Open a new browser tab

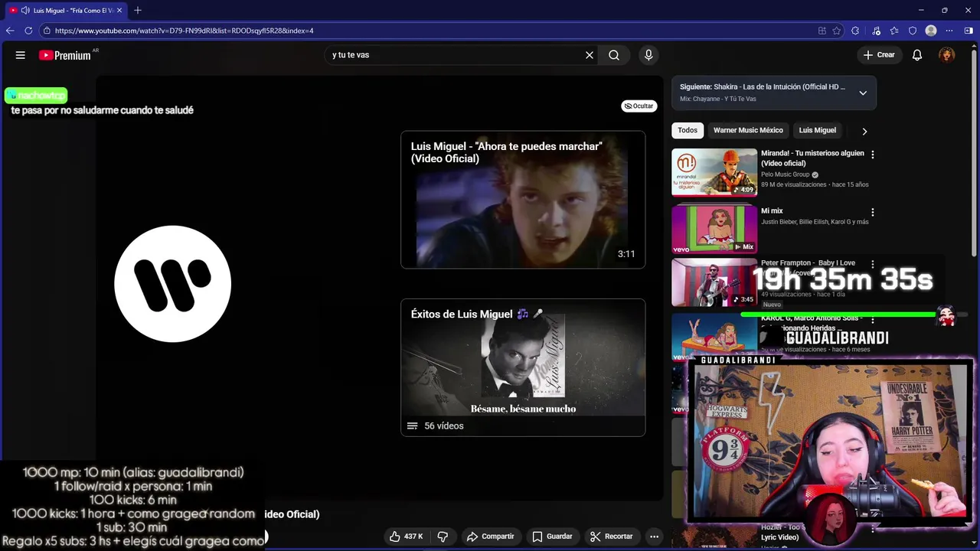(138, 10)
